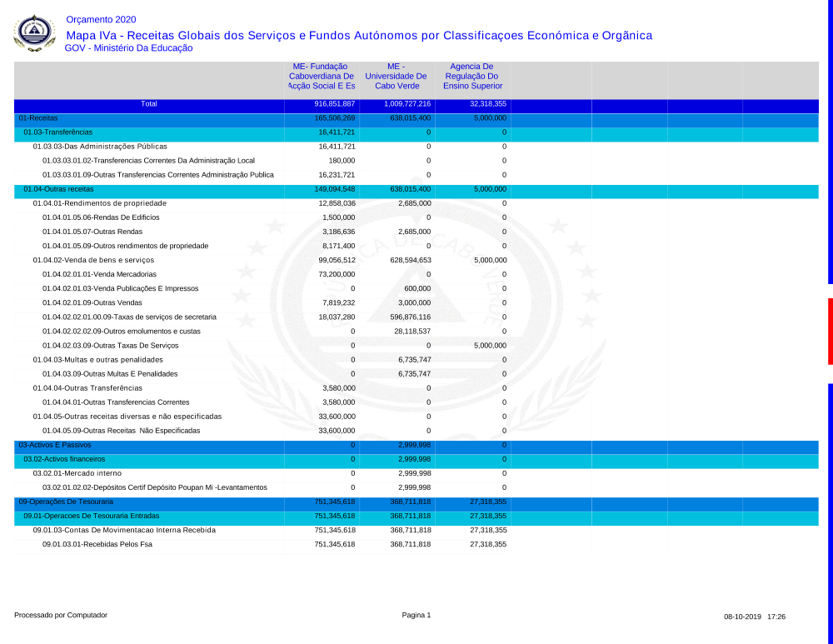Expand the '01.04-Outras receitas' group row
This screenshot has height=644, width=833.
tap(58, 189)
